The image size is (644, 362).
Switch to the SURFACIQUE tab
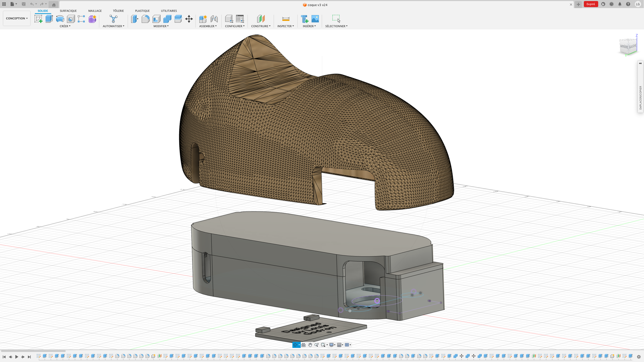point(68,11)
